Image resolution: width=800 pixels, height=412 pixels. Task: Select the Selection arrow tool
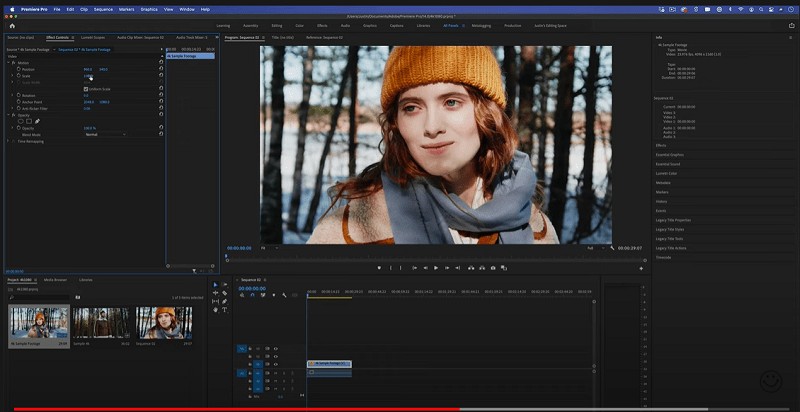point(215,285)
